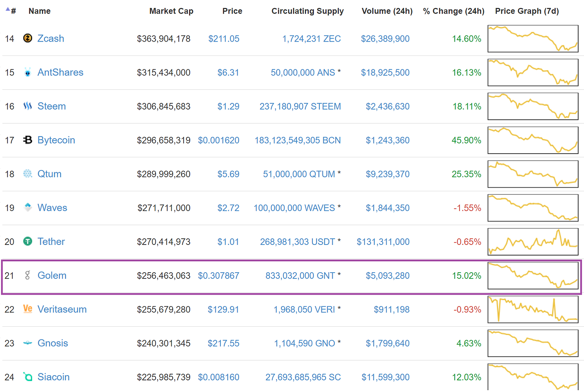The width and height of the screenshot is (584, 392).
Task: Click the Gnosis coin icon
Action: point(28,343)
